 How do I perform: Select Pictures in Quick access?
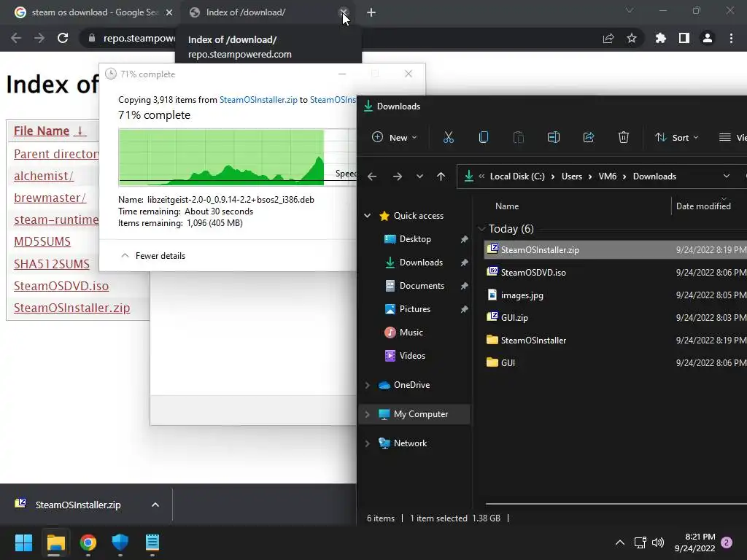(415, 309)
